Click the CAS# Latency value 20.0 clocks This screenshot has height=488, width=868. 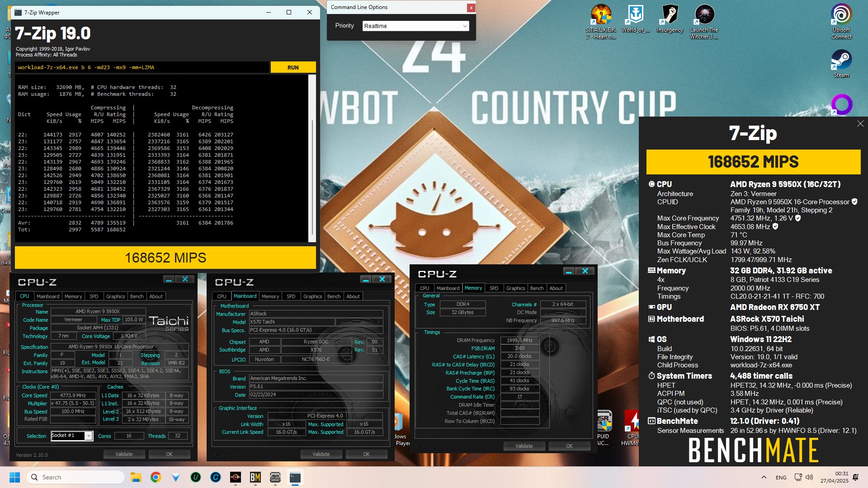[x=519, y=356]
